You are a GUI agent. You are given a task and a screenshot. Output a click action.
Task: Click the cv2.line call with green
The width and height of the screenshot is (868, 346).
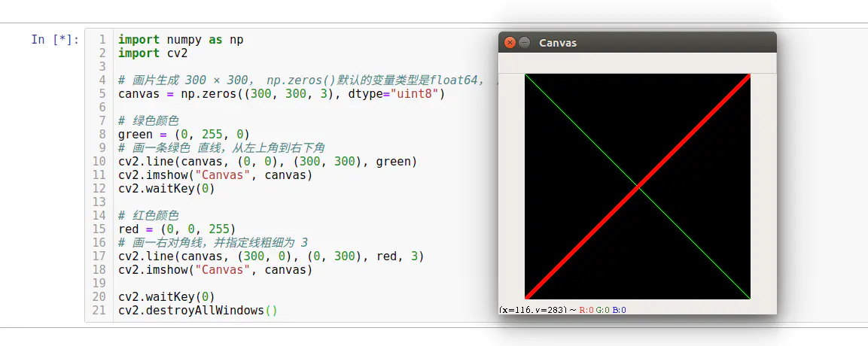coord(267,162)
